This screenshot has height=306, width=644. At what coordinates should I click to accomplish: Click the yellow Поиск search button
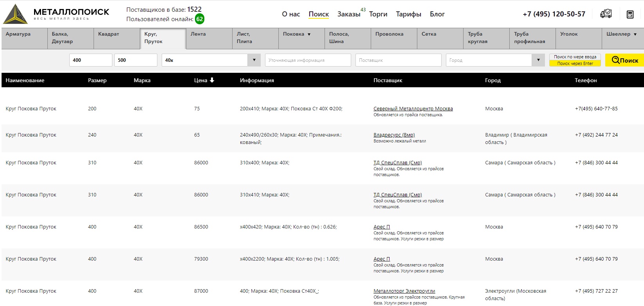click(x=624, y=60)
